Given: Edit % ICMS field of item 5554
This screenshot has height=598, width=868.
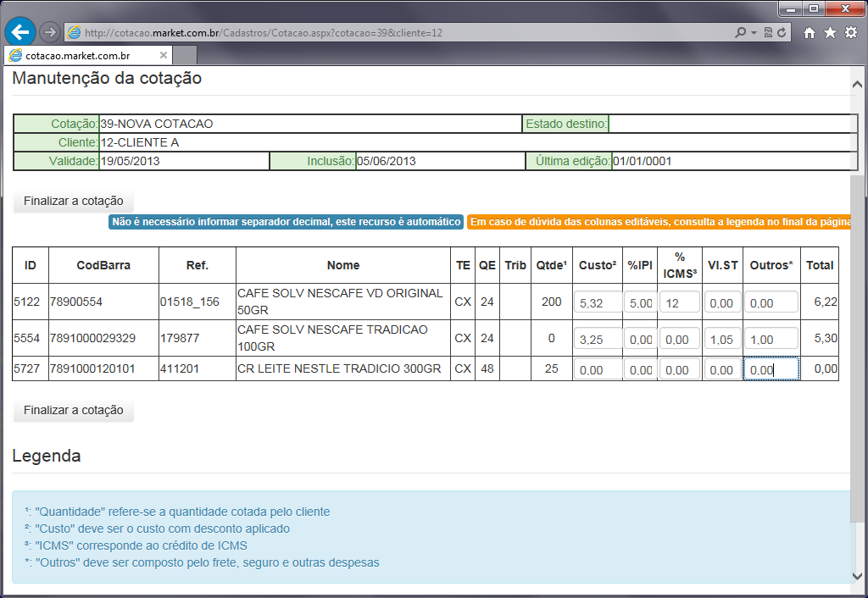Looking at the screenshot, I should click(x=679, y=339).
